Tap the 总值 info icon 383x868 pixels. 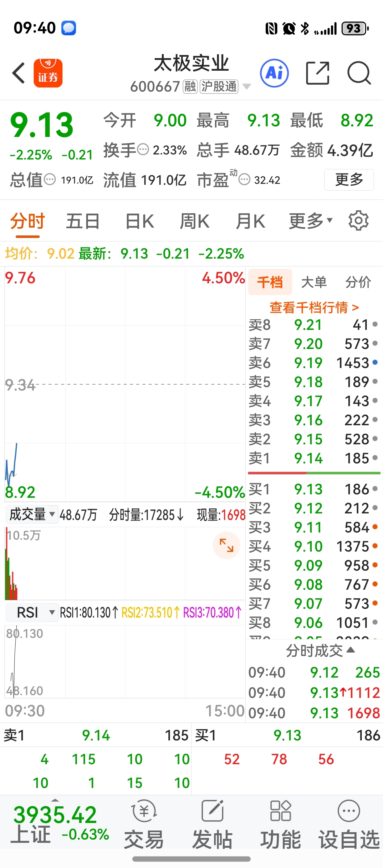50,179
